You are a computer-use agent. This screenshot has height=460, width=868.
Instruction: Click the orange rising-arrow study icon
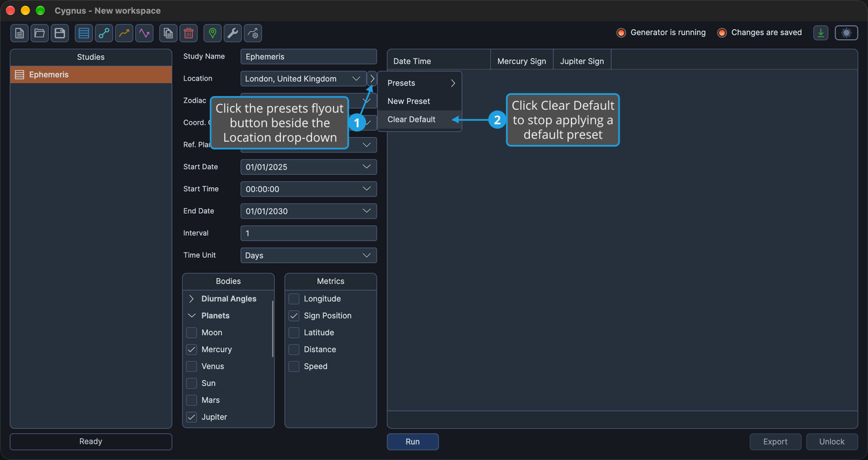124,33
